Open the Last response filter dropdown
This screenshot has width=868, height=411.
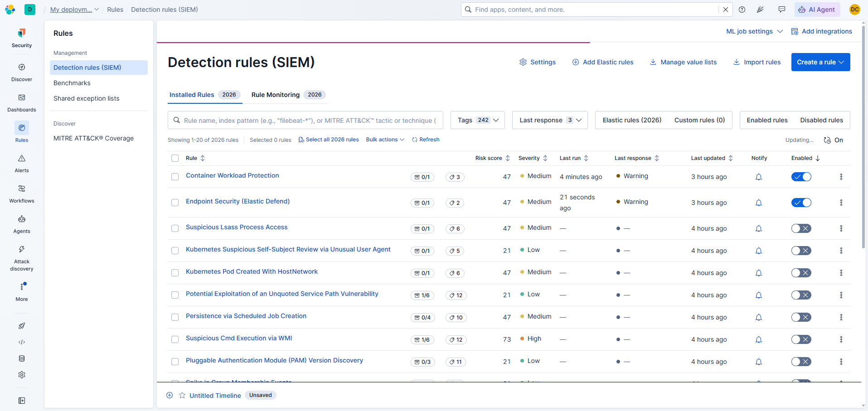pos(550,120)
